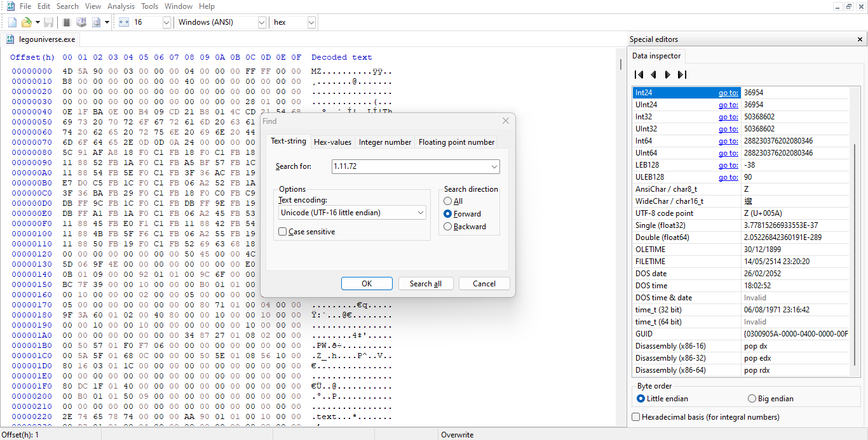Click the Save floppy disk icon

(49, 22)
